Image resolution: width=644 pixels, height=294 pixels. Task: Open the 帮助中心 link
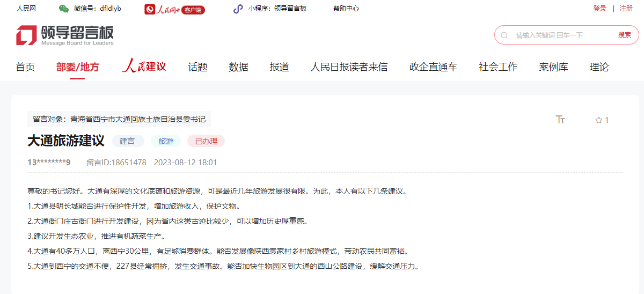346,9
